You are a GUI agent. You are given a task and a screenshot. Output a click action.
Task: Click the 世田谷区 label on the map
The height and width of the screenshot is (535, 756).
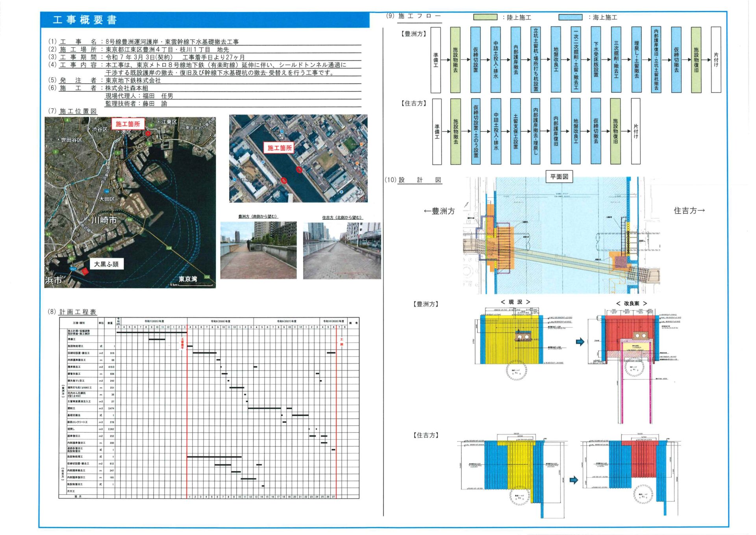pyautogui.click(x=71, y=140)
